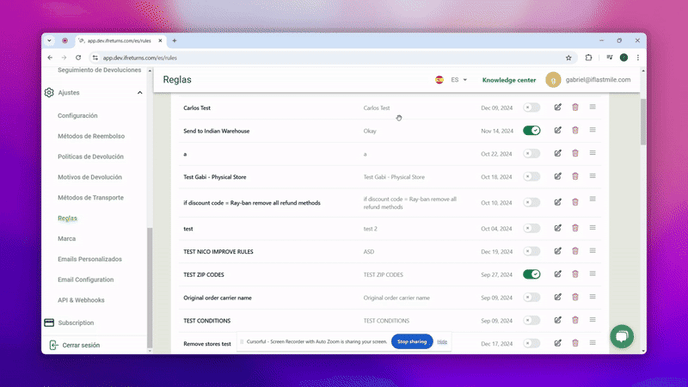The height and width of the screenshot is (387, 688).
Task: Reload the page with refresh icon
Action: pos(78,57)
